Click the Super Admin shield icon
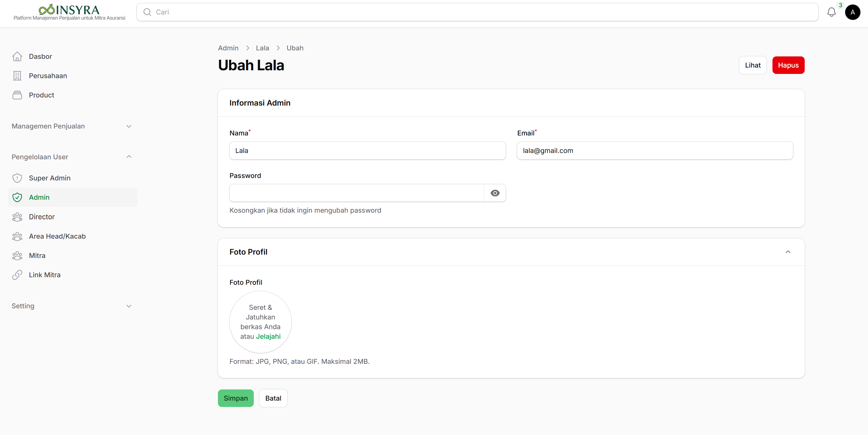This screenshot has width=868, height=435. [17, 178]
